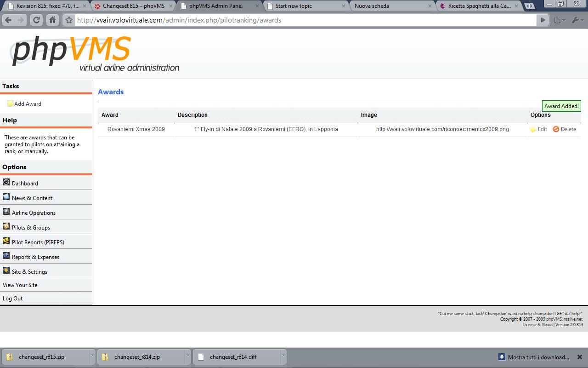Viewport: 588px width, 368px height.
Task: Click the Dashboard icon in Options sidebar
Action: tap(6, 182)
